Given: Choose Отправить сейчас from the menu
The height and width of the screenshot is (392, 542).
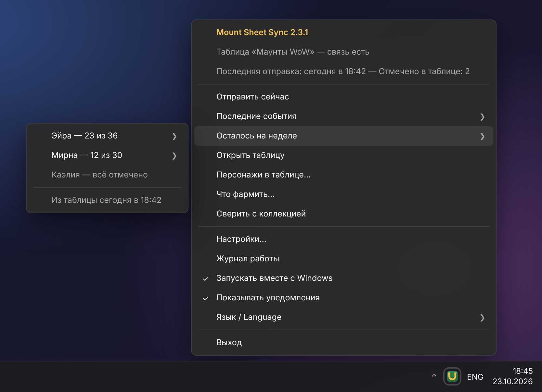Looking at the screenshot, I should (x=344, y=97).
